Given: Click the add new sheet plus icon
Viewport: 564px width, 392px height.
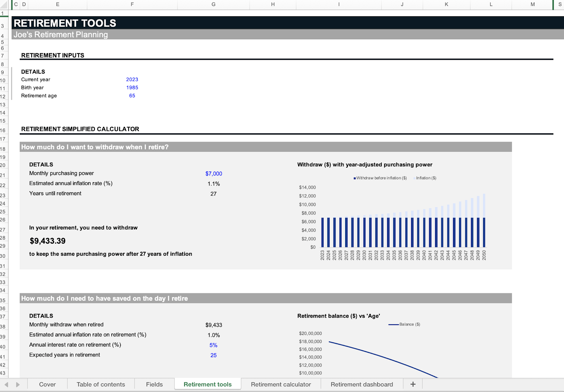Looking at the screenshot, I should point(413,384).
